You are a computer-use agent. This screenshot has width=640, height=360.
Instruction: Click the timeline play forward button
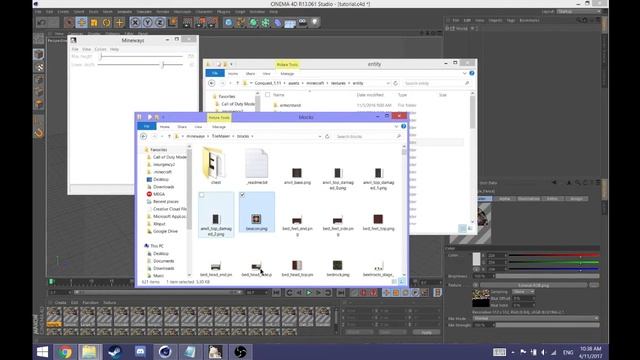tap(309, 293)
